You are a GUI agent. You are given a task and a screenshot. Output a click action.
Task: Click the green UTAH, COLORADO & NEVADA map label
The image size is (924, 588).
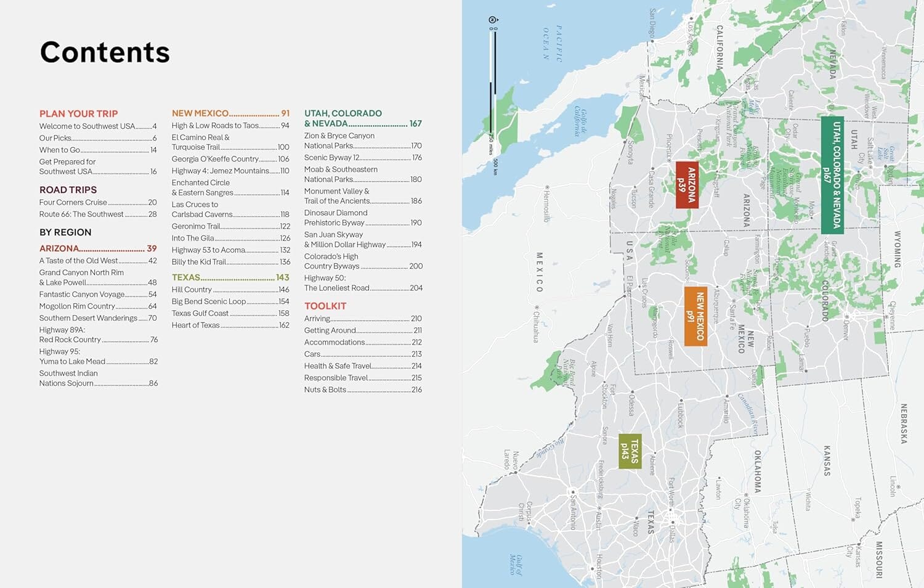coord(832,175)
